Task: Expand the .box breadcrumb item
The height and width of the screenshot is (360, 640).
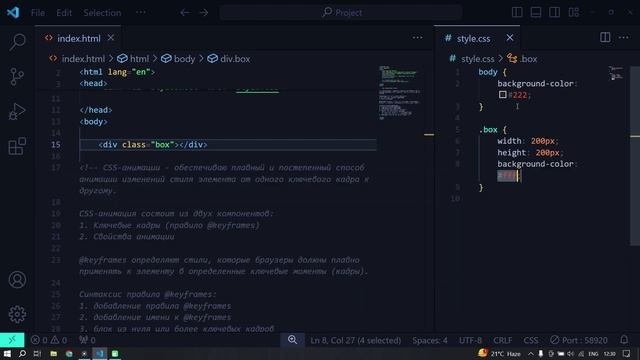Action: click(522, 59)
